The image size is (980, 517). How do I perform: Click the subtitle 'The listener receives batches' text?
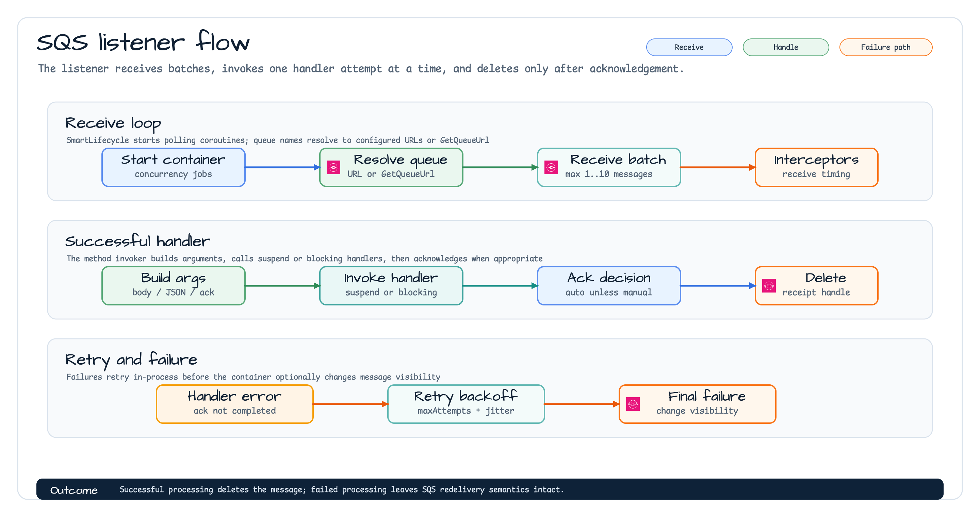coord(361,69)
